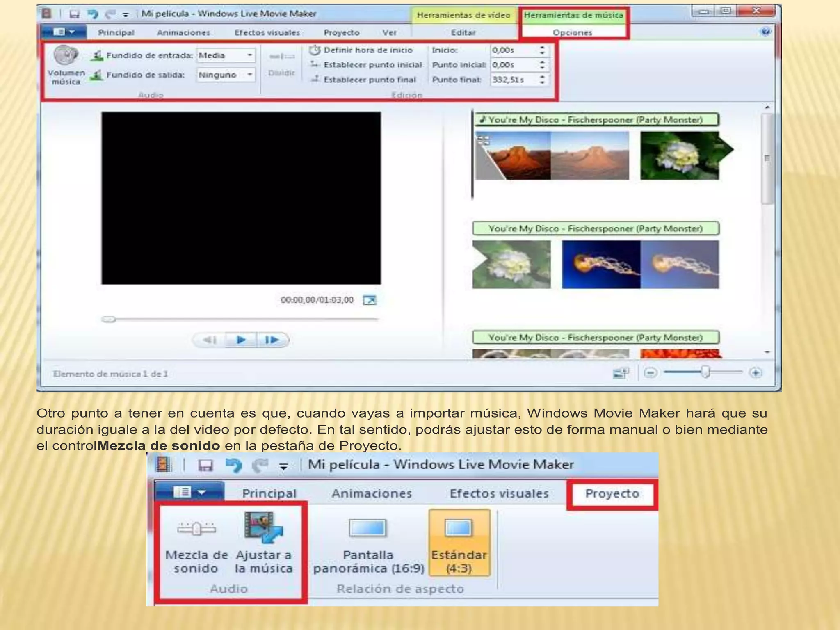The width and height of the screenshot is (840, 630).
Task: Click Establecer punto final
Action: [363, 80]
